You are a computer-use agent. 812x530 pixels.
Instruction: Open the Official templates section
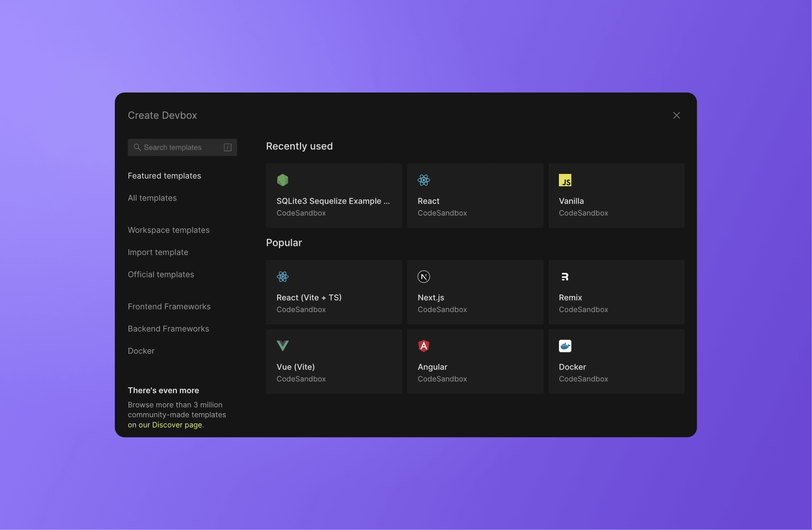coord(161,274)
